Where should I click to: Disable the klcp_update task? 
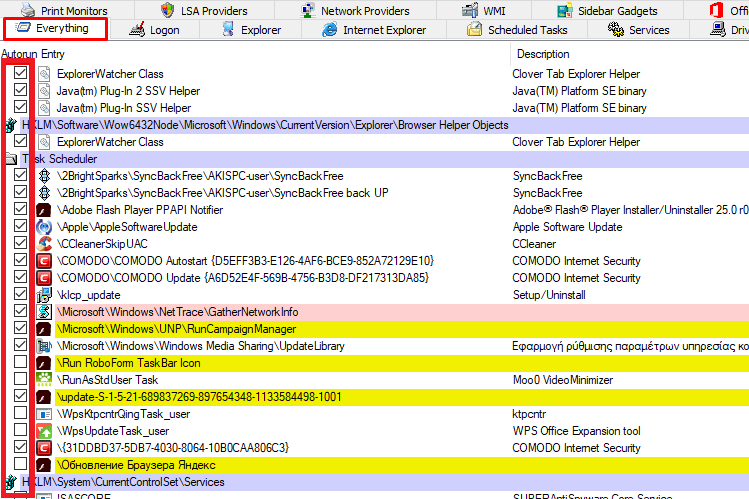click(21, 294)
